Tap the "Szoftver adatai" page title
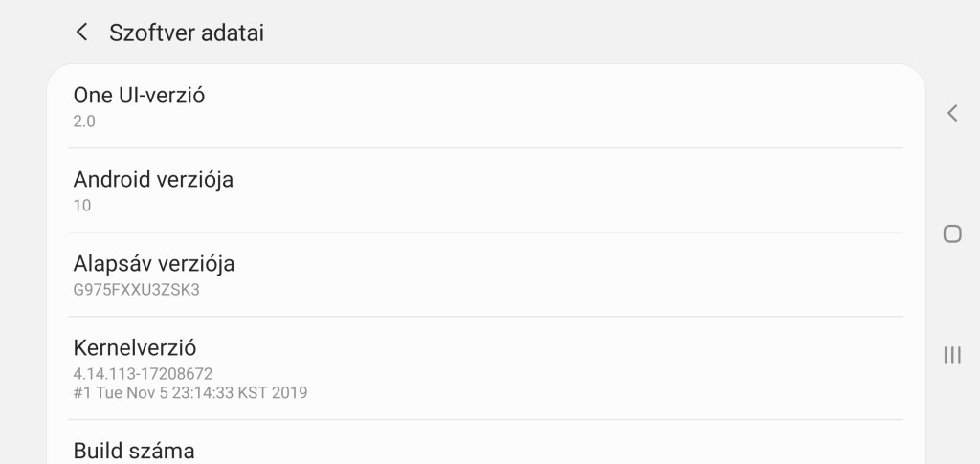 tap(187, 33)
